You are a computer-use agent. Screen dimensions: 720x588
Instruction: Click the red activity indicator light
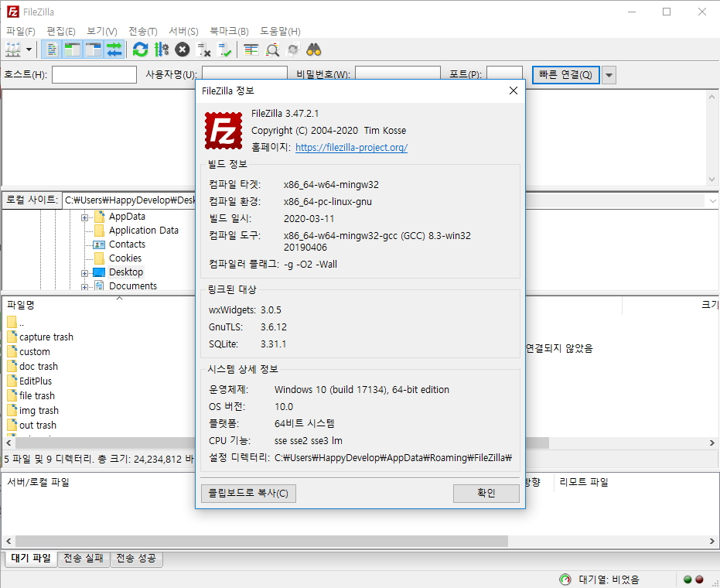point(699,579)
